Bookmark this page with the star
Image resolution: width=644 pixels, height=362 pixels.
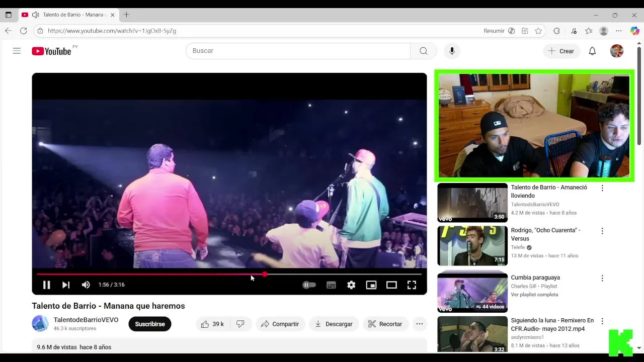(x=538, y=31)
